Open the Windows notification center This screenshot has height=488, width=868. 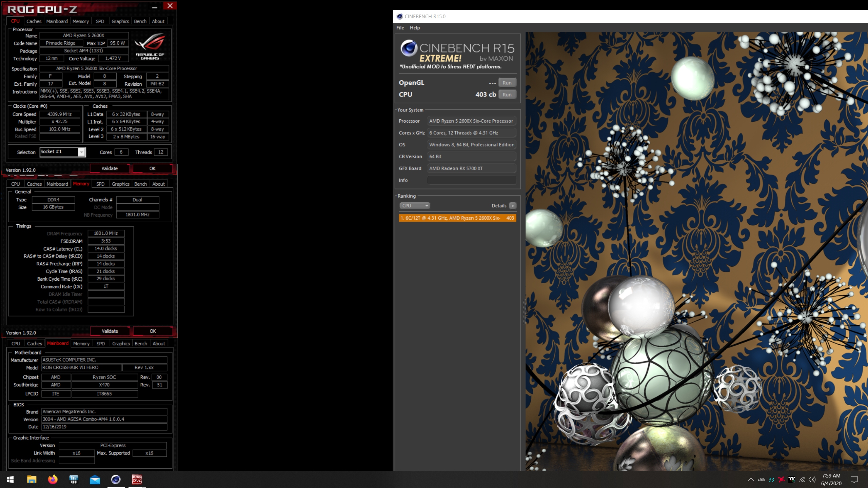pyautogui.click(x=854, y=480)
